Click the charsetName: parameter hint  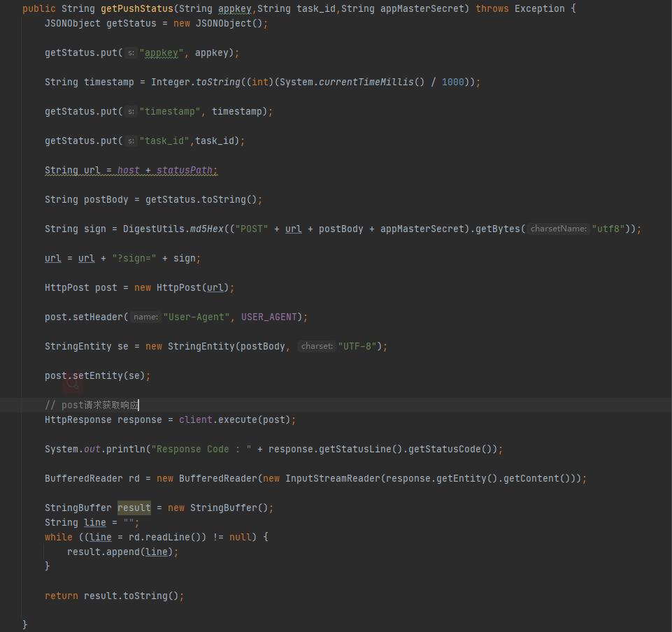coord(559,229)
